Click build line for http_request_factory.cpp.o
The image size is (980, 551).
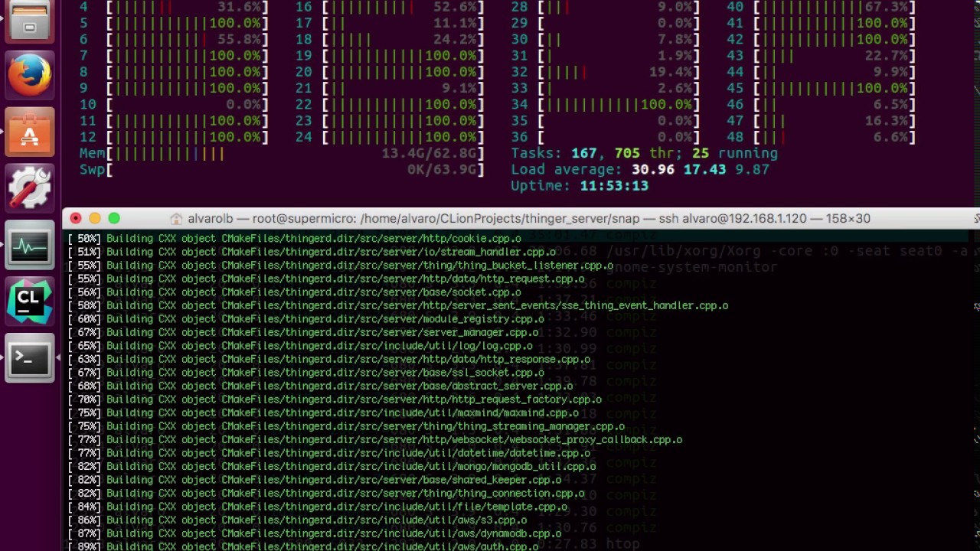335,399
